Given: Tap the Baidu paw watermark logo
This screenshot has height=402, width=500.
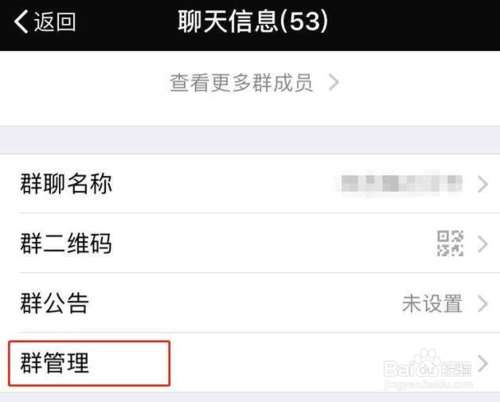Looking at the screenshot, I should (428, 363).
